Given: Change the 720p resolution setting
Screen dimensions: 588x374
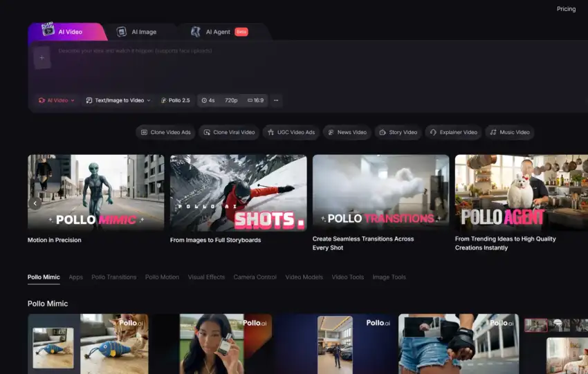Looking at the screenshot, I should pos(231,100).
